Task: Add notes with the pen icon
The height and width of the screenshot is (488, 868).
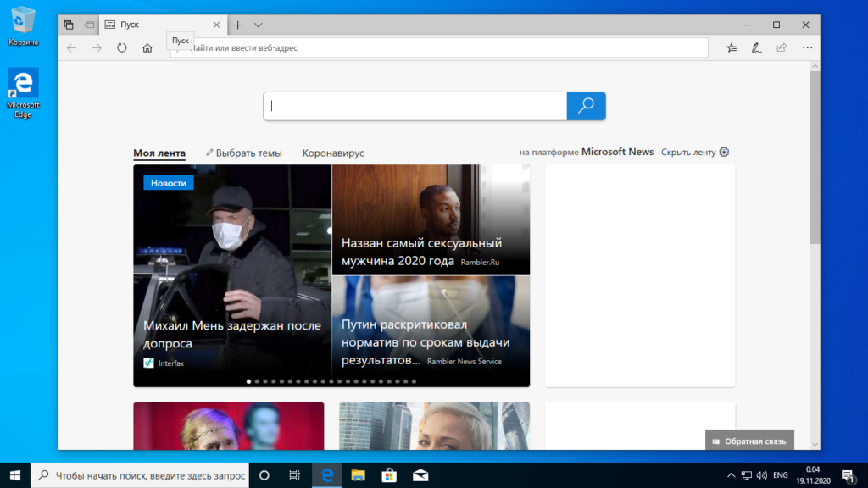Action: click(x=757, y=48)
